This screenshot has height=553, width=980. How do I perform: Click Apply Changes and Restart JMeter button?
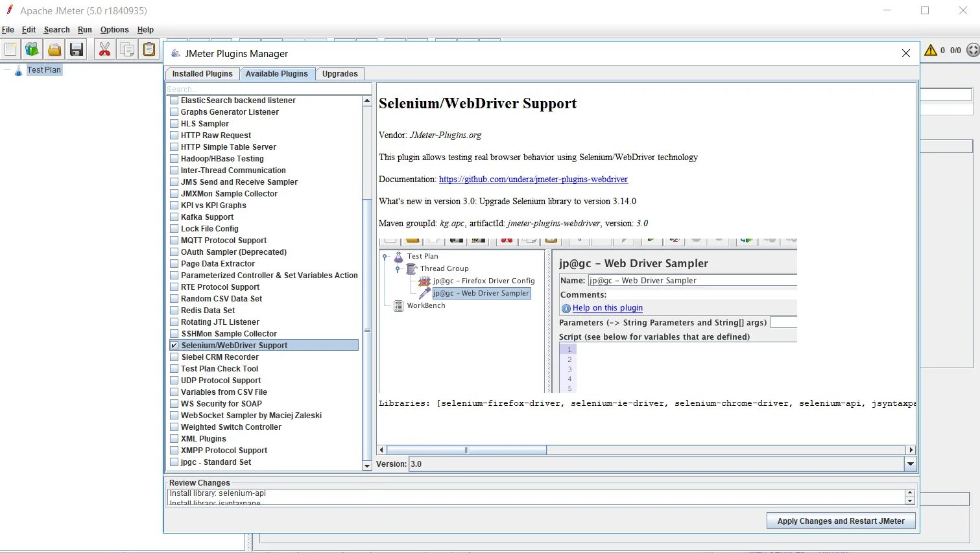[x=841, y=521]
